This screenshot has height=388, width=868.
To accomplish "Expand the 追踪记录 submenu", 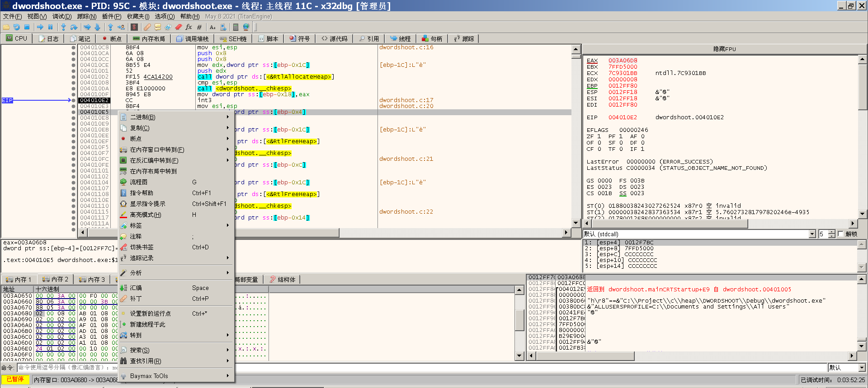I will pyautogui.click(x=176, y=258).
